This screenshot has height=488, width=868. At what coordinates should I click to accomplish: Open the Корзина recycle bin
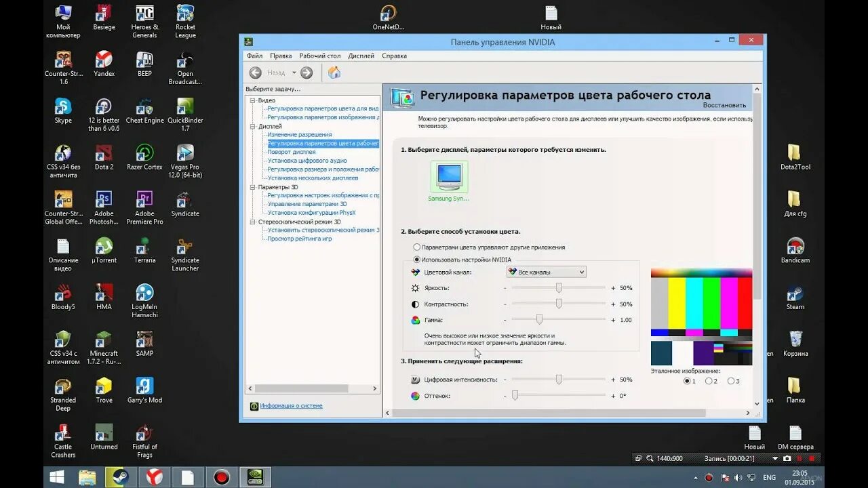pyautogui.click(x=795, y=344)
